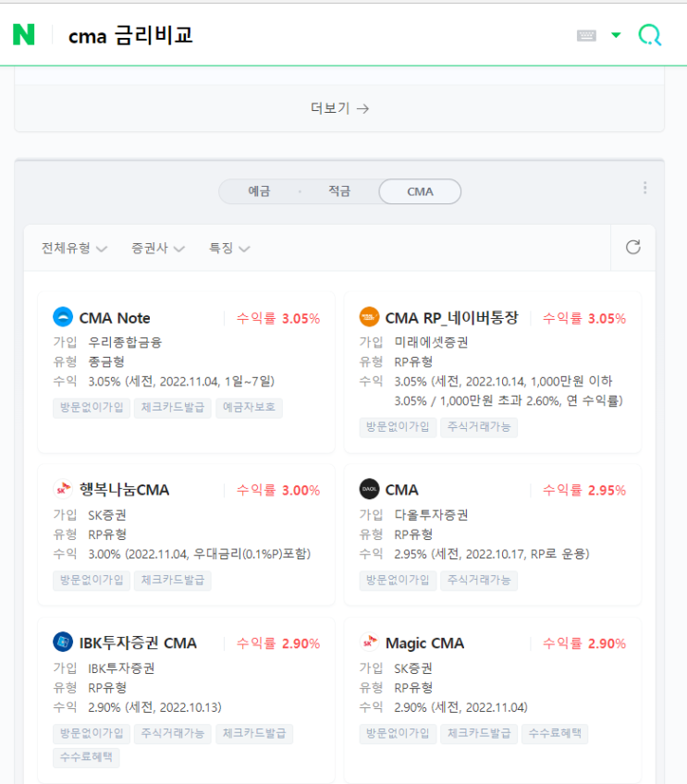Click the 수수료혜택 tag under Magic CMA
The width and height of the screenshot is (687, 784).
coord(554,733)
